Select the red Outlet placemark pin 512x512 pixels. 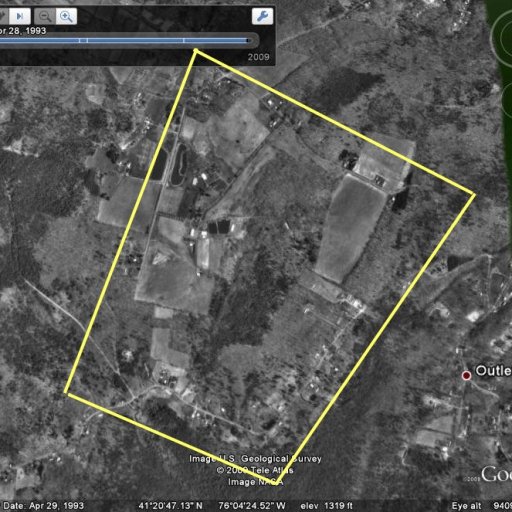tap(466, 376)
